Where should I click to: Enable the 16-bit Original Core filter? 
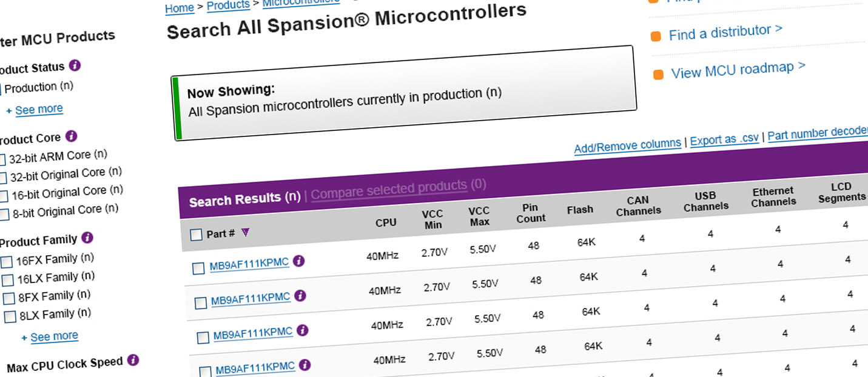(x=4, y=196)
